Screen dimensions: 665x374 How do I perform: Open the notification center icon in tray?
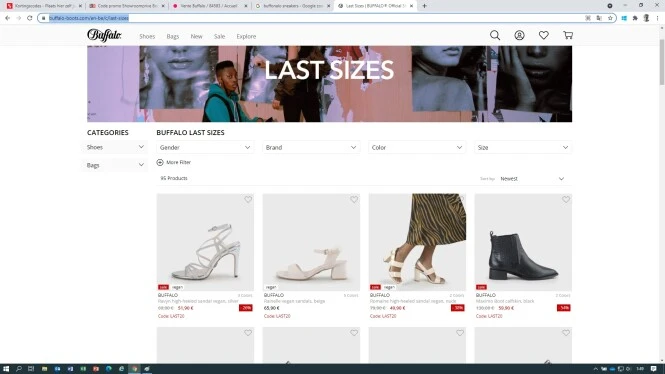(654, 369)
